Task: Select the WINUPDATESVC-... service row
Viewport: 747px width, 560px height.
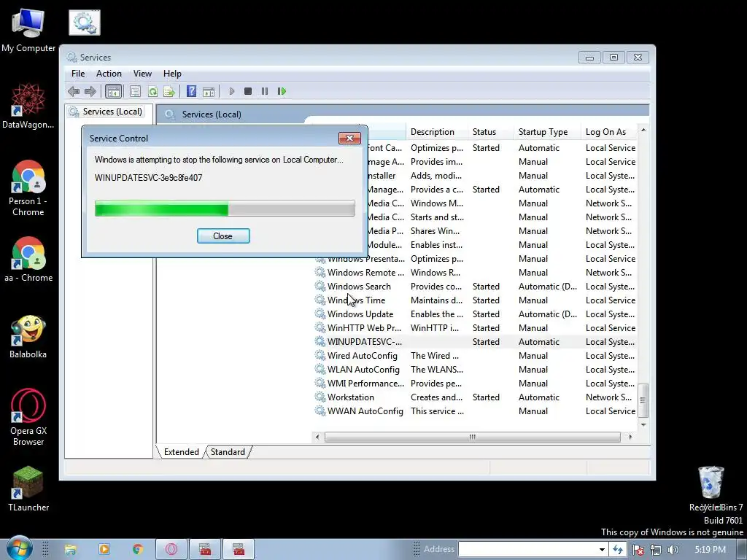Action: pyautogui.click(x=476, y=341)
